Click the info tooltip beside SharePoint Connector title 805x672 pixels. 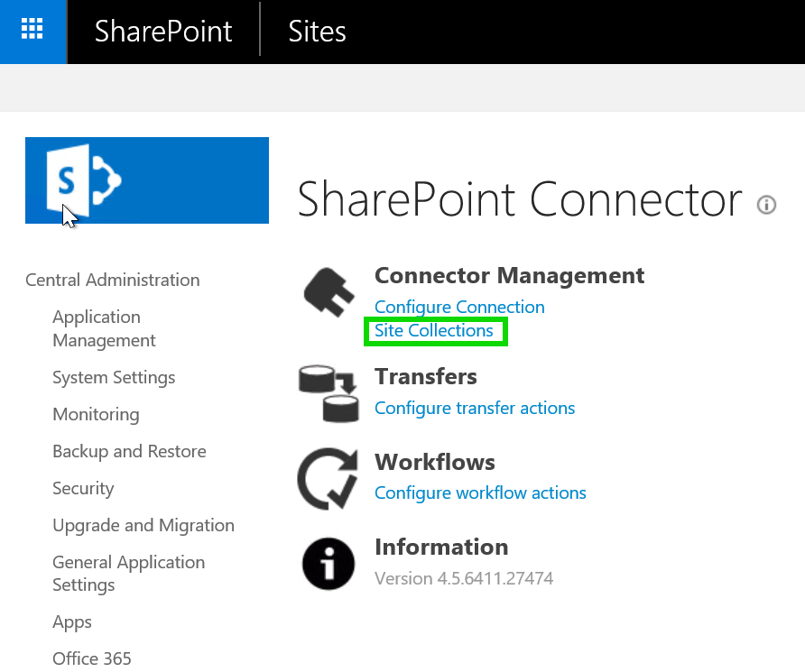tap(766, 205)
